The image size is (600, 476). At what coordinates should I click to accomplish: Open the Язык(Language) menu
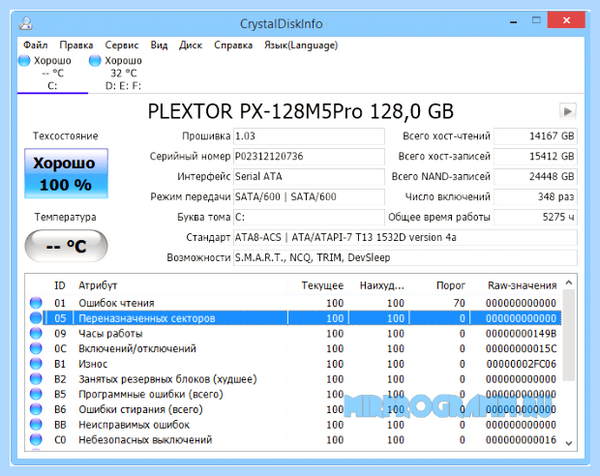coord(301,45)
